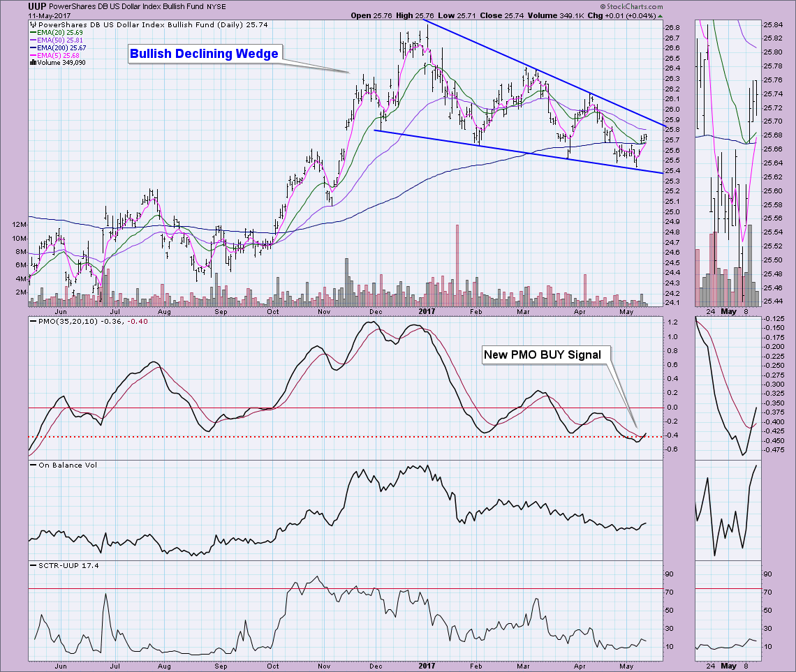Click the StockCharts.com watermark link
The width and height of the screenshot is (796, 672).
[631, 6]
